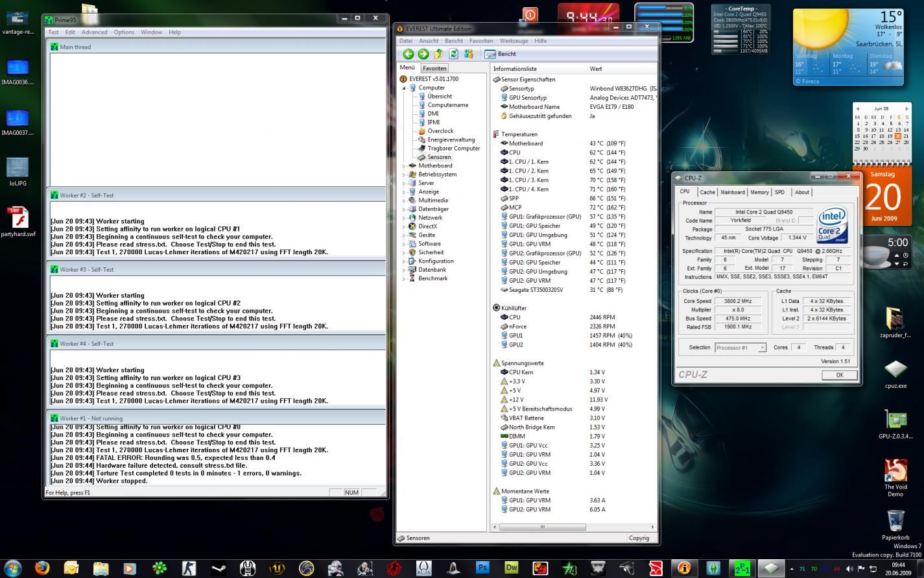Image resolution: width=924 pixels, height=578 pixels.
Task: Switch to Cache tab in CPU-Z
Action: [707, 192]
